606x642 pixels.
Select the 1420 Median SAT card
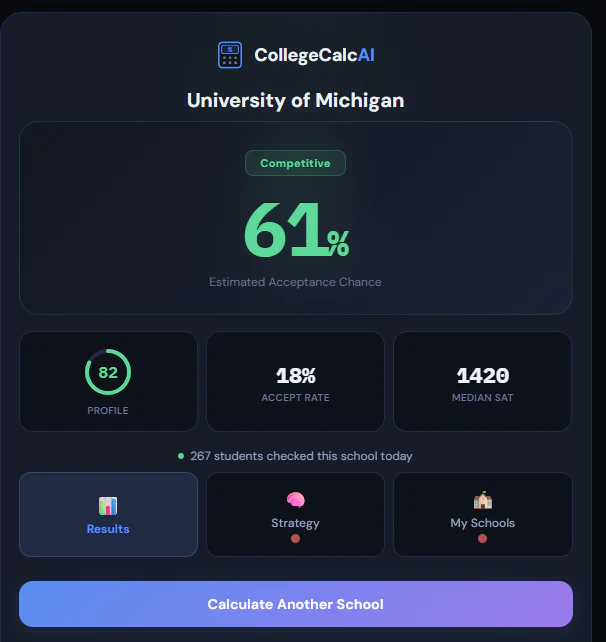482,381
